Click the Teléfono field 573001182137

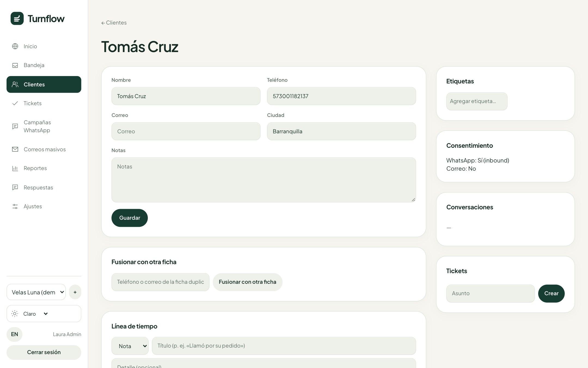(x=341, y=96)
